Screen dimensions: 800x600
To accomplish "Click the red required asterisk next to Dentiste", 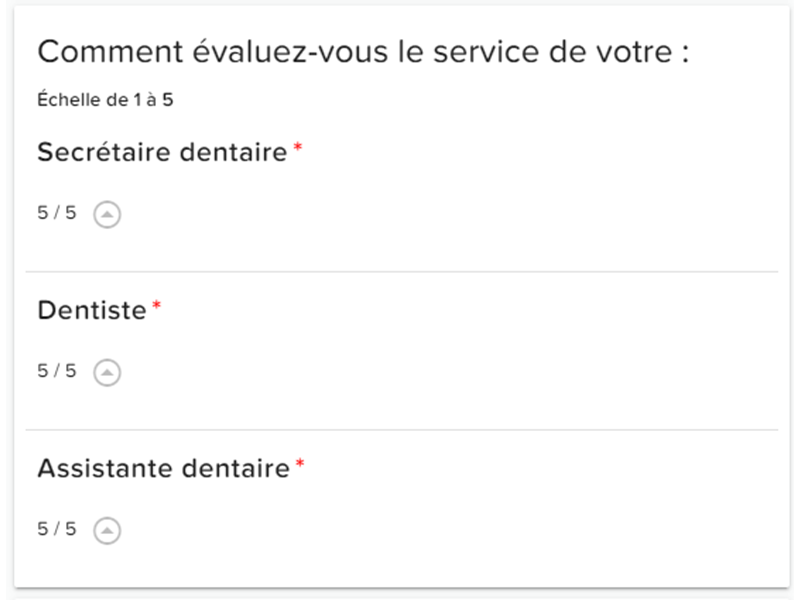I will (156, 307).
